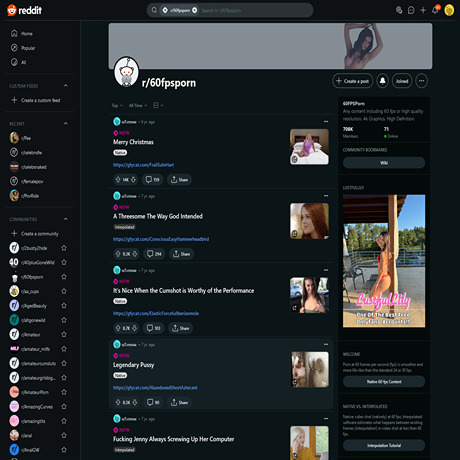Open the All Time range dropdown
The image size is (460, 460).
138,106
